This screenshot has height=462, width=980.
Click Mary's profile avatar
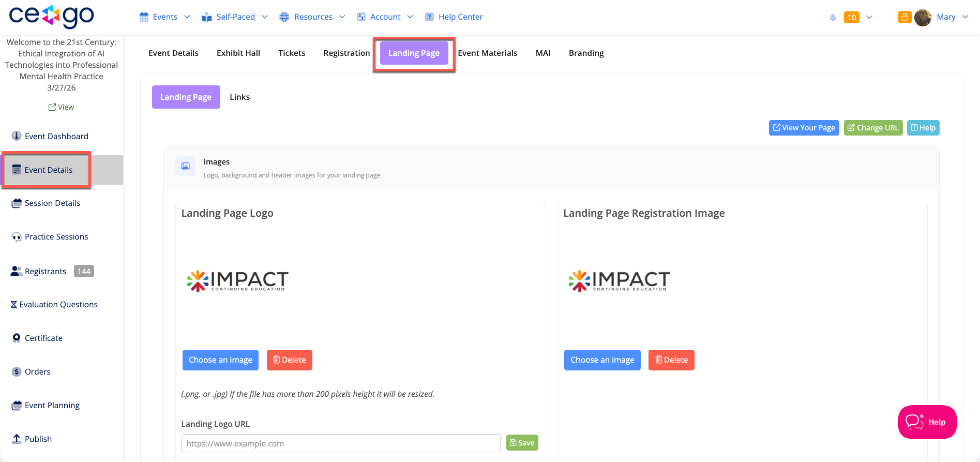click(923, 17)
